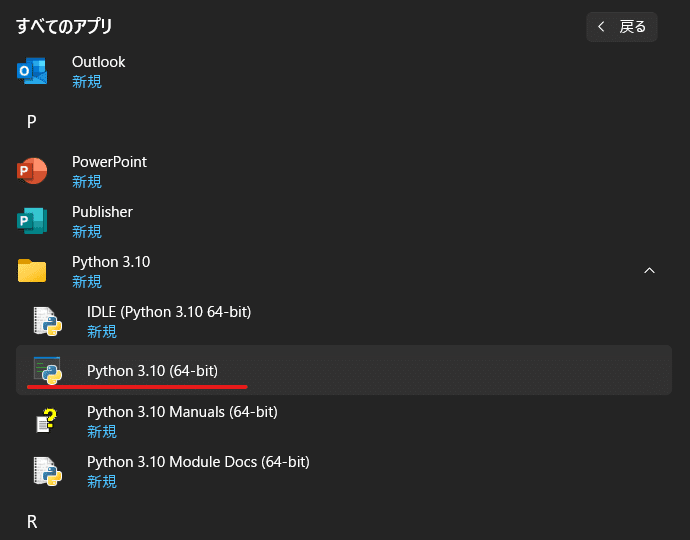Click the Publisher entry name
The width and height of the screenshot is (690, 540).
(102, 212)
